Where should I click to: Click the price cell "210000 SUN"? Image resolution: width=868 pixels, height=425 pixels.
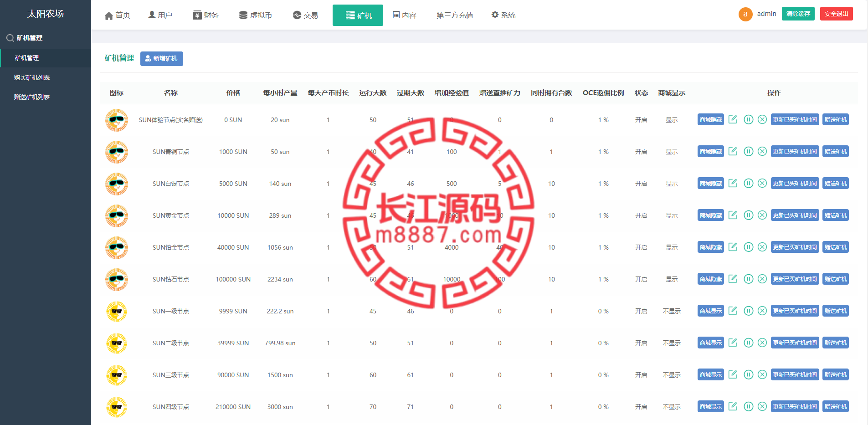pos(233,407)
